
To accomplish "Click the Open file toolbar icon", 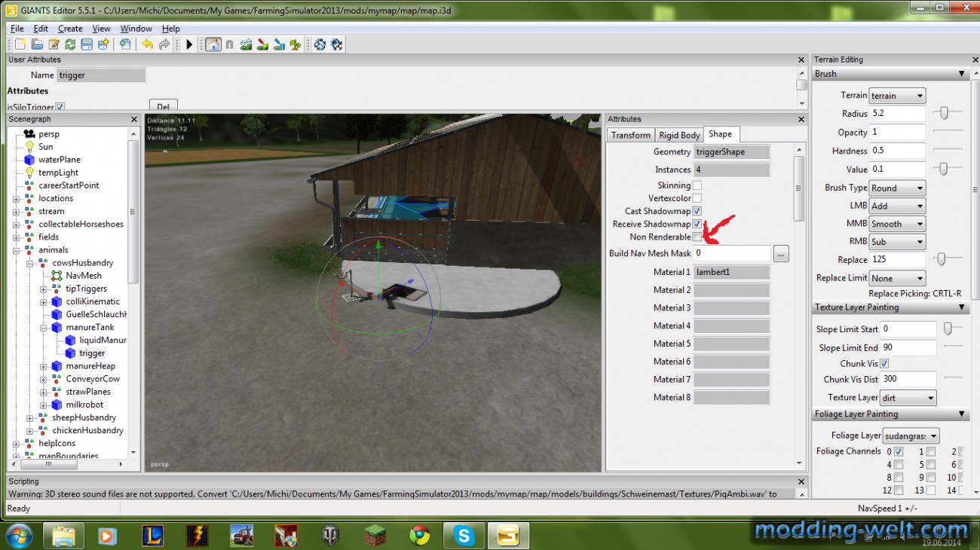I will (x=36, y=44).
